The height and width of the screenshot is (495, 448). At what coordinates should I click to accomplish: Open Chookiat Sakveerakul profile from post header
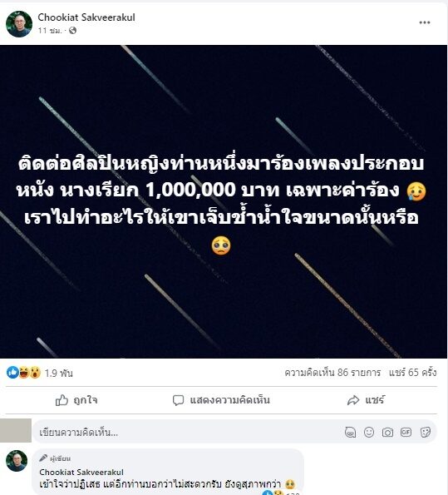point(86,17)
